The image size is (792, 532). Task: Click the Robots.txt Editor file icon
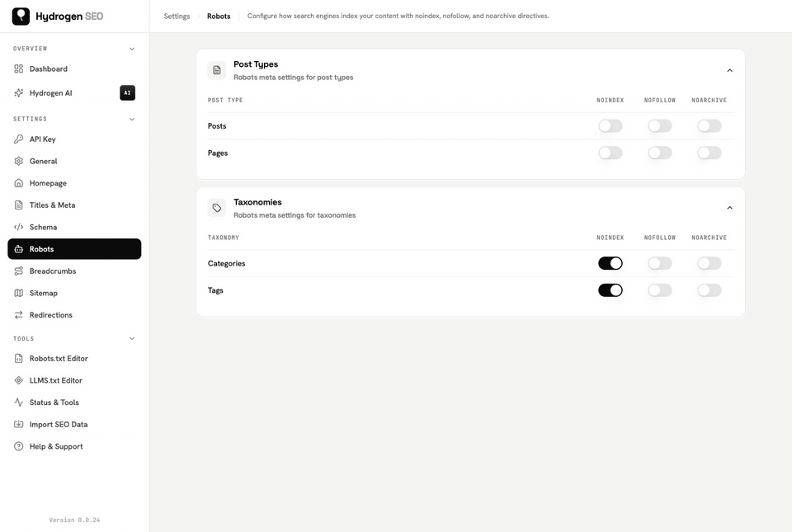pos(19,358)
